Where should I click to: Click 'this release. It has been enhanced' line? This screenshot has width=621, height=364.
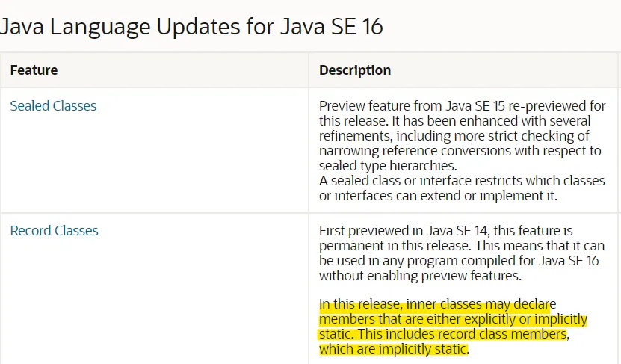coord(454,121)
